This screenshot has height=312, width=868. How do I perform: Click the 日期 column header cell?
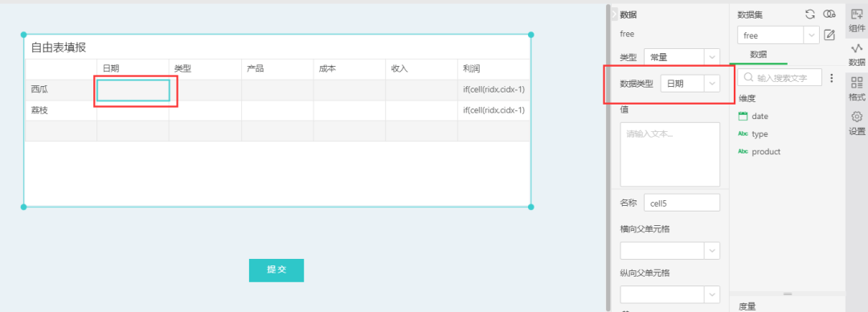[x=133, y=69]
